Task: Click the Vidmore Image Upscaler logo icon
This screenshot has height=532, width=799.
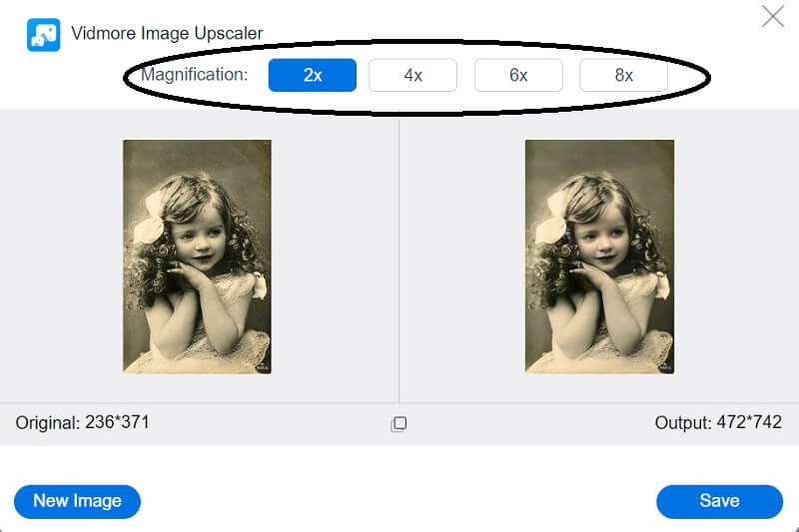Action: tap(43, 35)
